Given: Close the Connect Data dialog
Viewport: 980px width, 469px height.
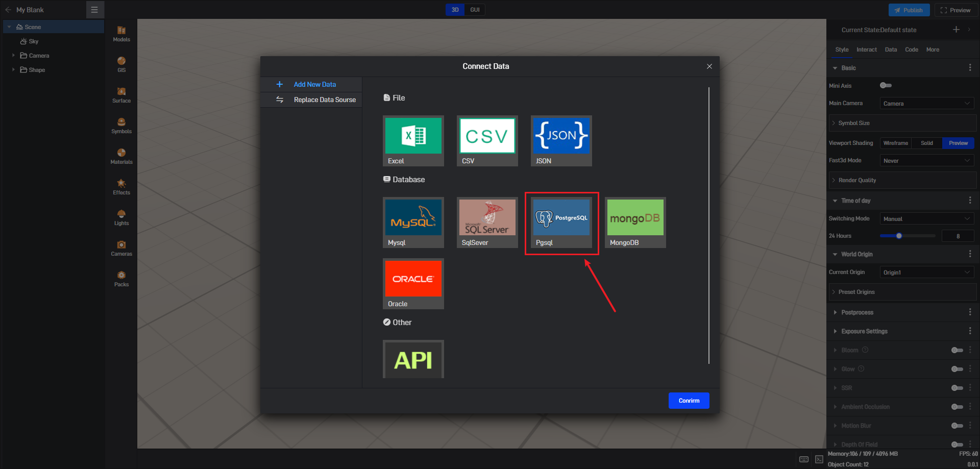Looking at the screenshot, I should [709, 66].
